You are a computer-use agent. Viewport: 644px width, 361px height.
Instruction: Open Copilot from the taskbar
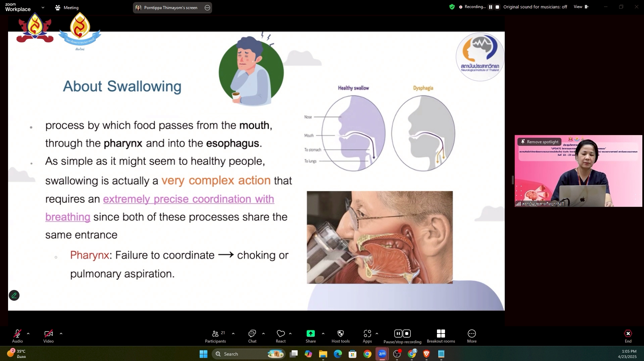coord(308,354)
